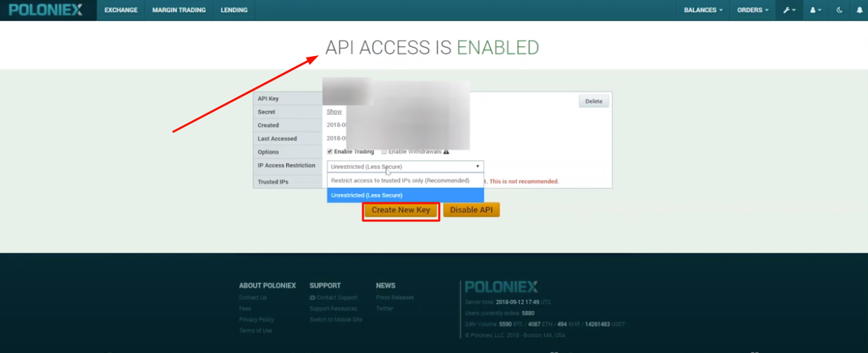
Task: Click the IP Access Restriction row label
Action: coord(287,165)
